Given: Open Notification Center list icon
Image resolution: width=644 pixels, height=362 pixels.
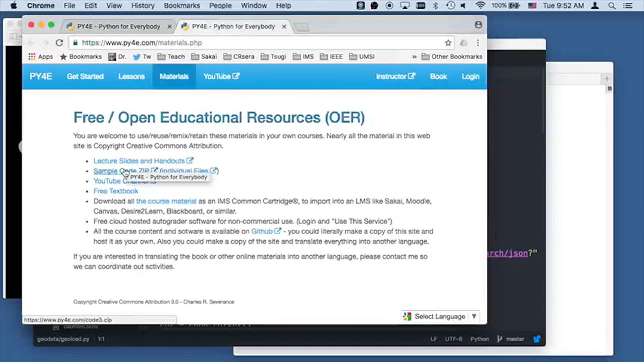Looking at the screenshot, I should pyautogui.click(x=628, y=5).
